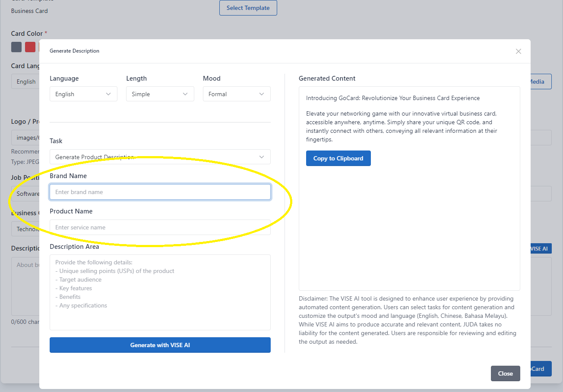Click the background VISE AI button

click(540, 249)
